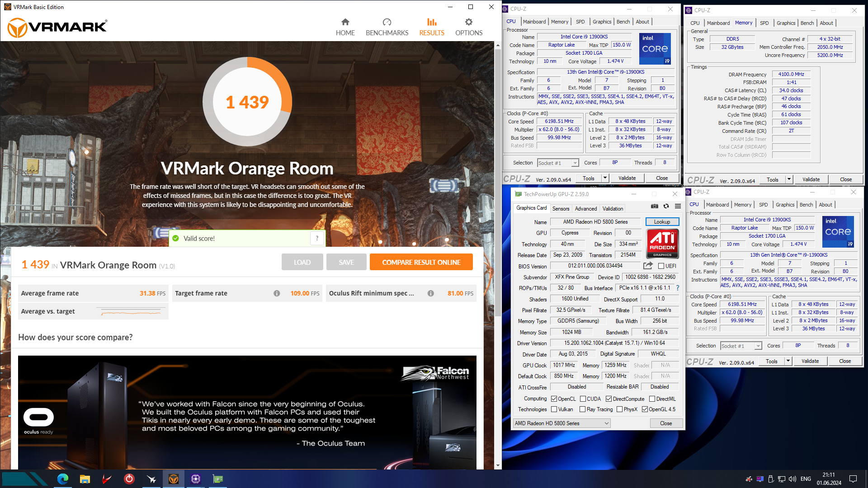Toggle PhysX checkbox in GPU-Z
This screenshot has width=868, height=488.
coord(620,409)
